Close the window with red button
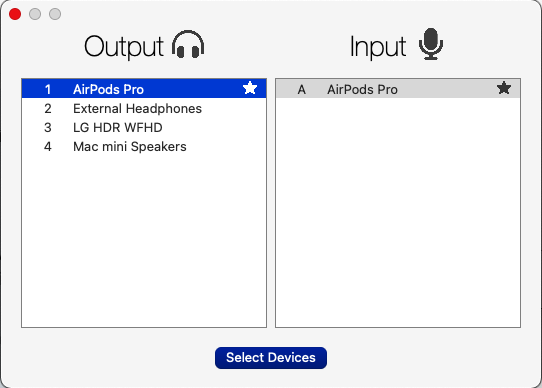The width and height of the screenshot is (542, 388). (15, 14)
